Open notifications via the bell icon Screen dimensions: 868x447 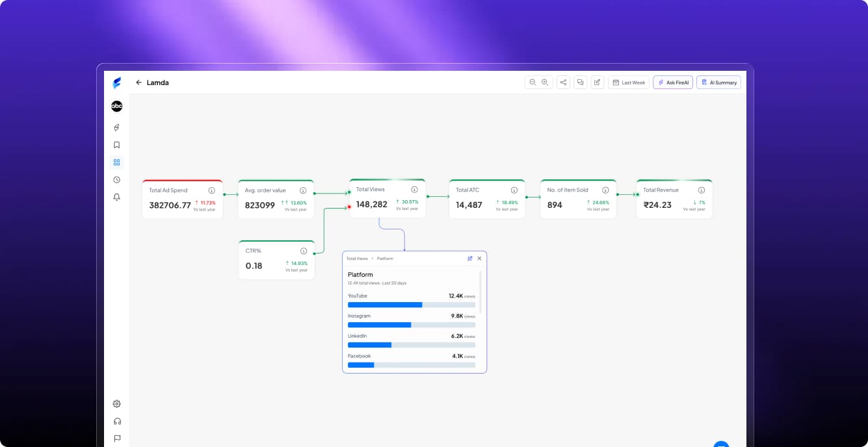[116, 197]
